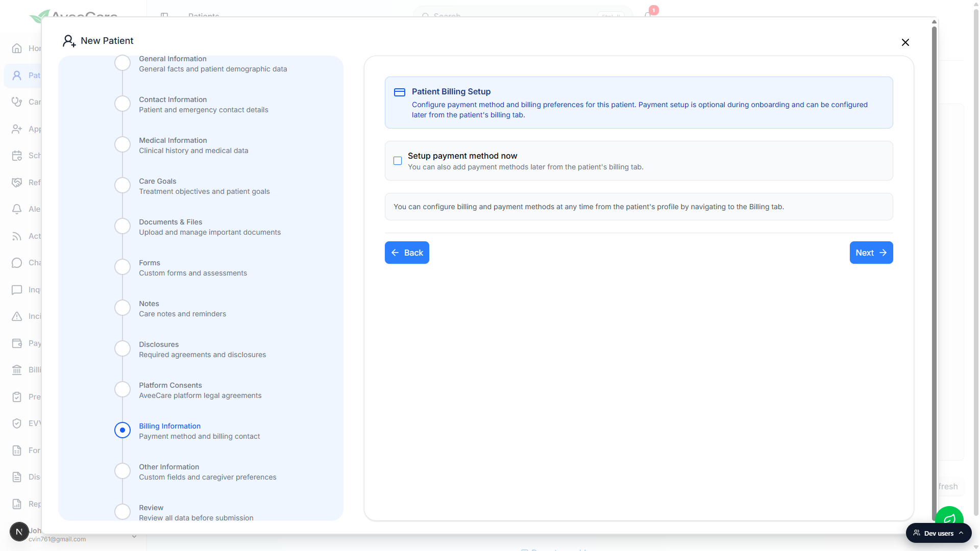980x551 pixels.
Task: Open the Billing bank sidebar icon
Action: 17,370
